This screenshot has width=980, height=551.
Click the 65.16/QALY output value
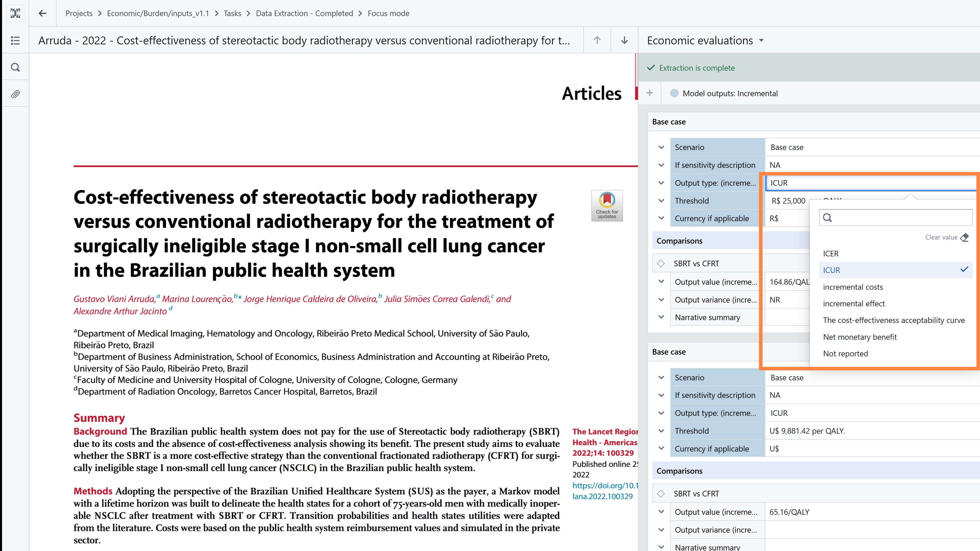tap(789, 512)
